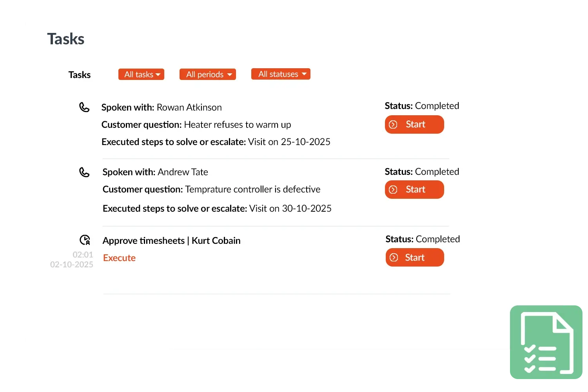The width and height of the screenshot is (588, 392).
Task: Click phone icon beside Rowan Atkinson task
Action: (84, 107)
